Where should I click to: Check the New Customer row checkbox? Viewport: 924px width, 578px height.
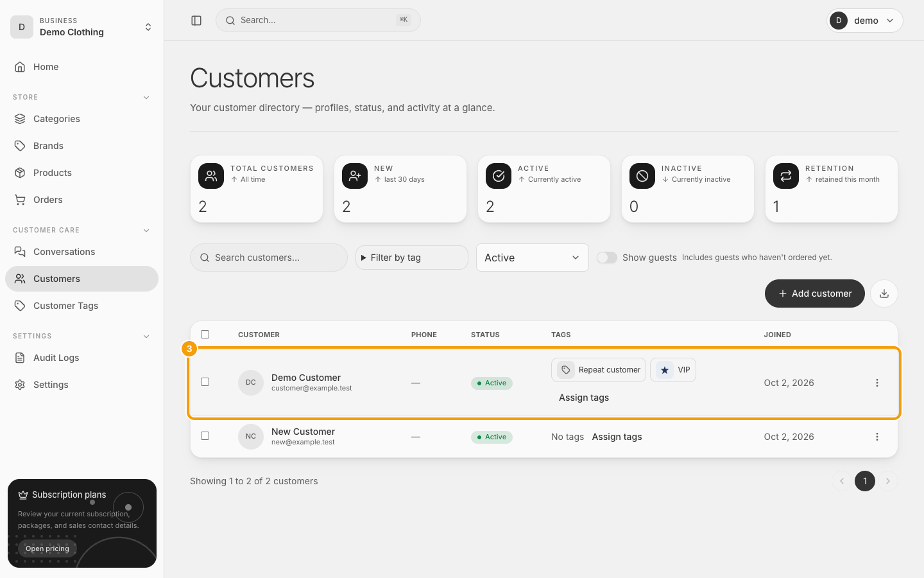click(x=205, y=435)
